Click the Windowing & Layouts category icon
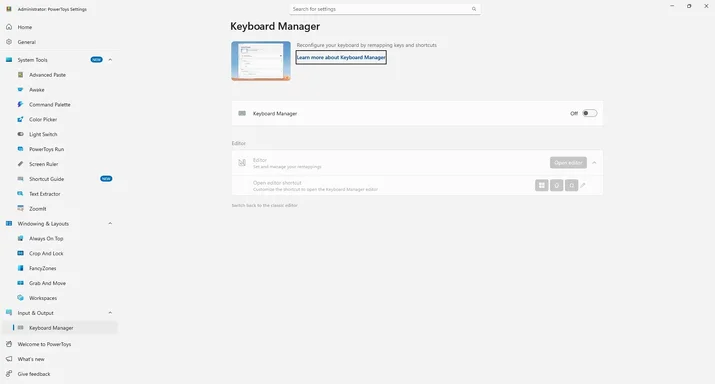The image size is (715, 384). coord(9,223)
